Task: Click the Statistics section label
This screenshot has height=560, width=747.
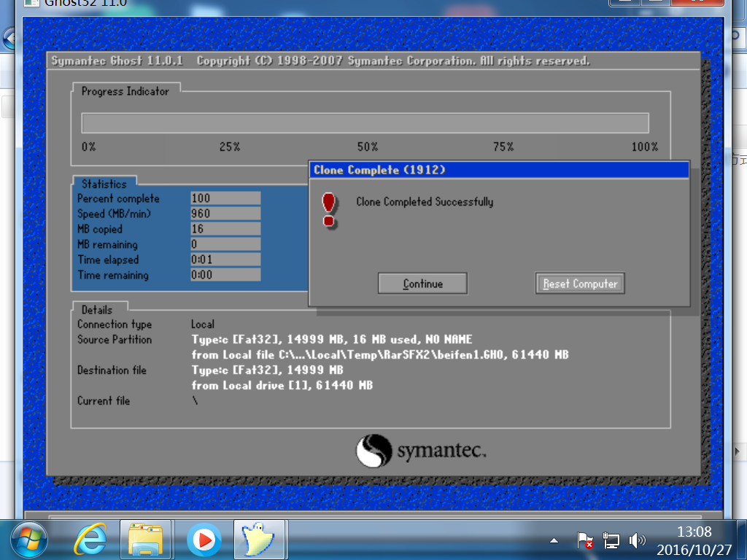Action: coord(104,184)
